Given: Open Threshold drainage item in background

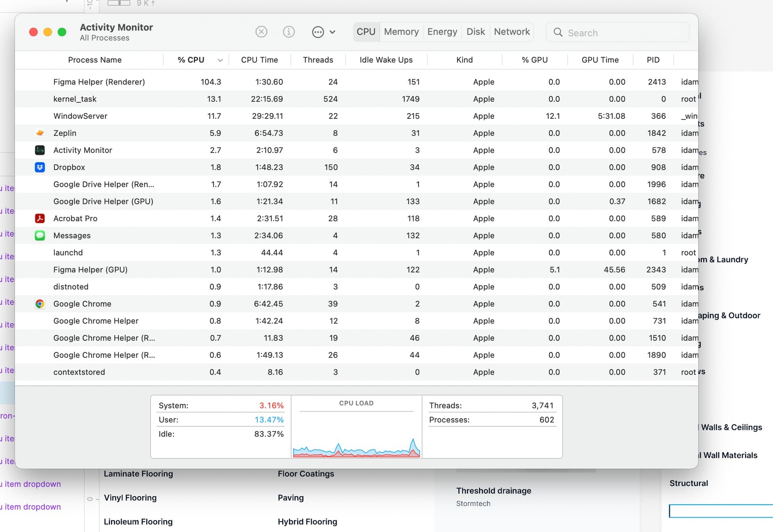Looking at the screenshot, I should coord(494,491).
